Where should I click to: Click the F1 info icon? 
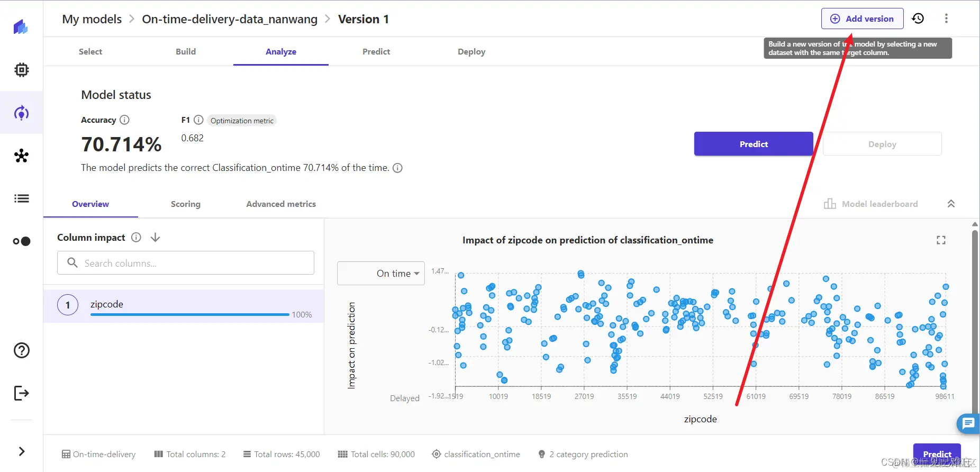198,120
